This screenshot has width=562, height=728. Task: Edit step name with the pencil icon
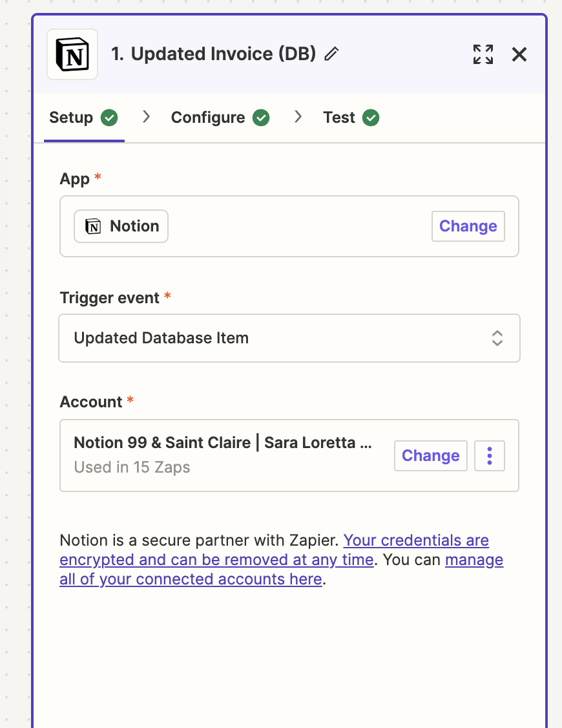click(331, 54)
